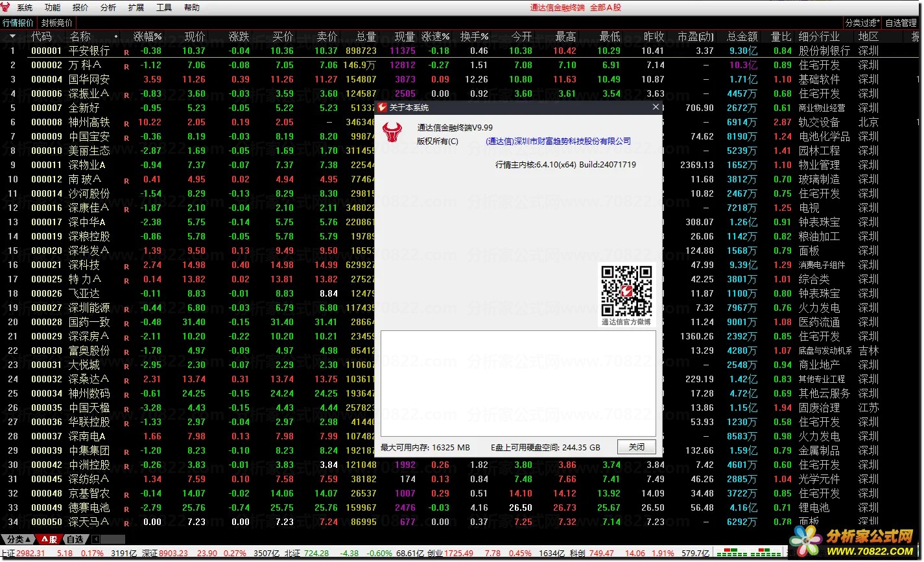The width and height of the screenshot is (924, 562).
Task: Switch to the 行情报价 tab
Action: tap(18, 23)
